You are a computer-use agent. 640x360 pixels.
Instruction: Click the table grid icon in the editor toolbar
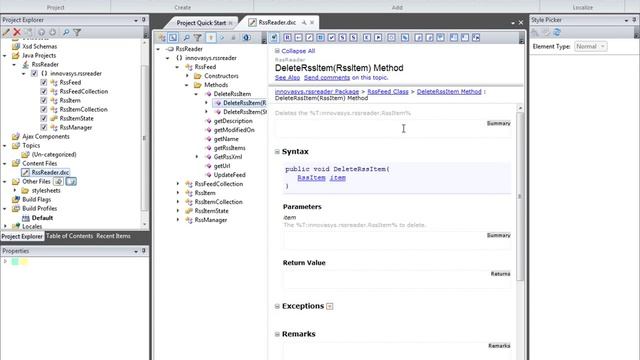coord(320,38)
